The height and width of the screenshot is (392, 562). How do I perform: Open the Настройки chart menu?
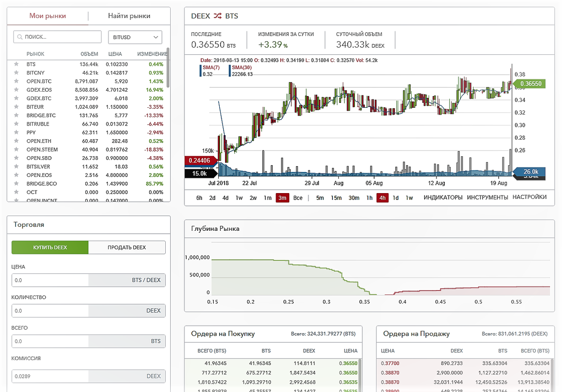click(529, 197)
